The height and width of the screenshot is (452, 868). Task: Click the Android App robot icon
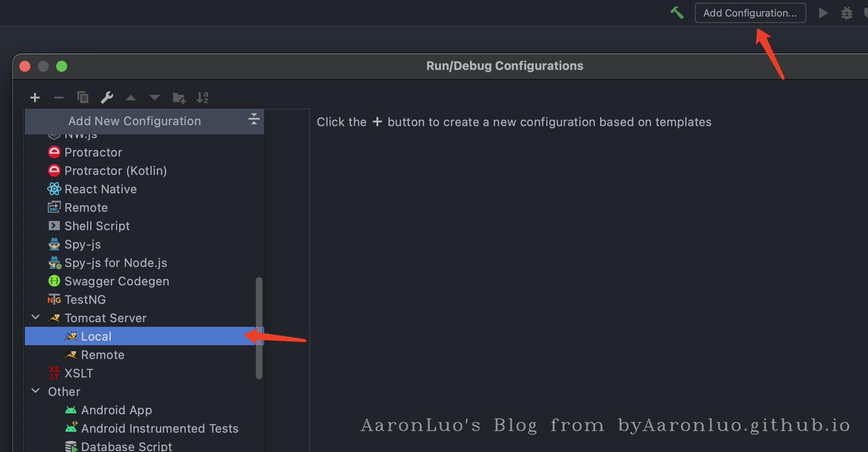point(71,410)
